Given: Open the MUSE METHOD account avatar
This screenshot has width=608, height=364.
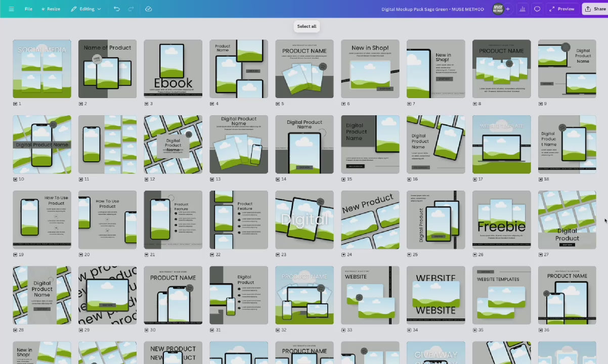Looking at the screenshot, I should click(498, 9).
